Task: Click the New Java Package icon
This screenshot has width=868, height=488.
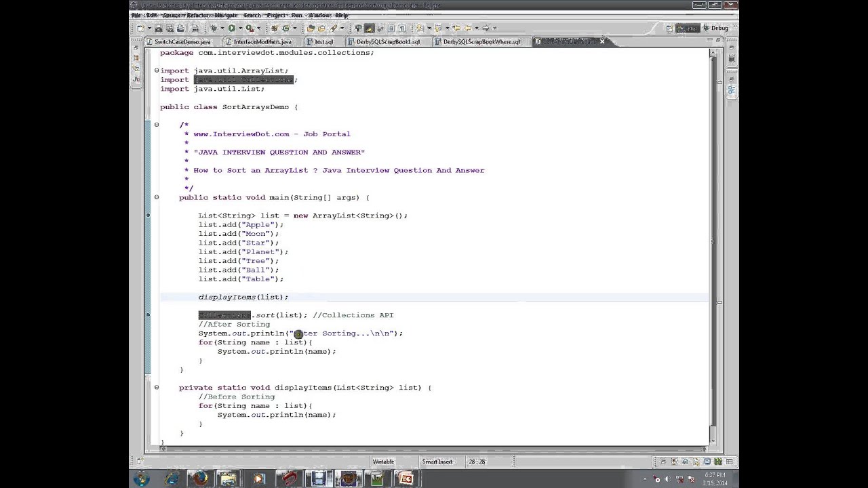Action: tap(274, 28)
